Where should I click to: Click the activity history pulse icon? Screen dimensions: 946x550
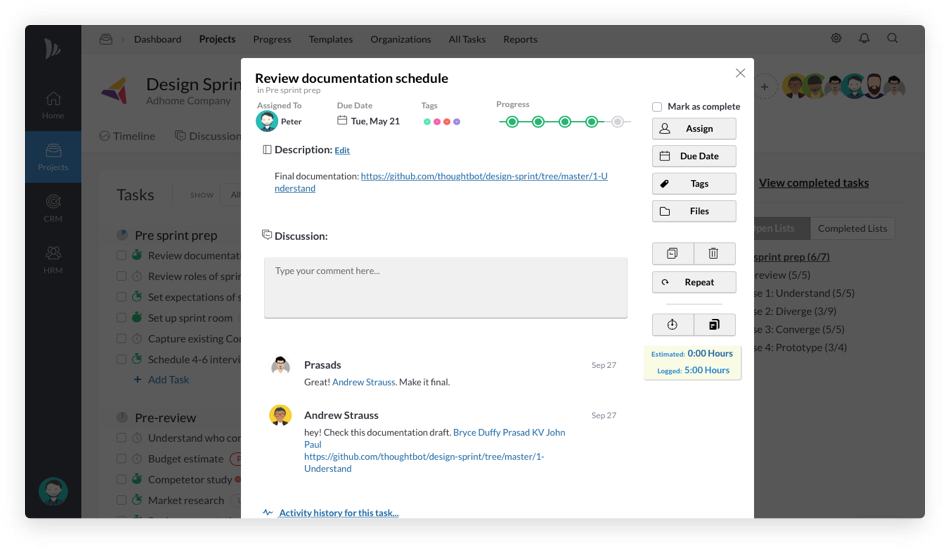tap(268, 513)
